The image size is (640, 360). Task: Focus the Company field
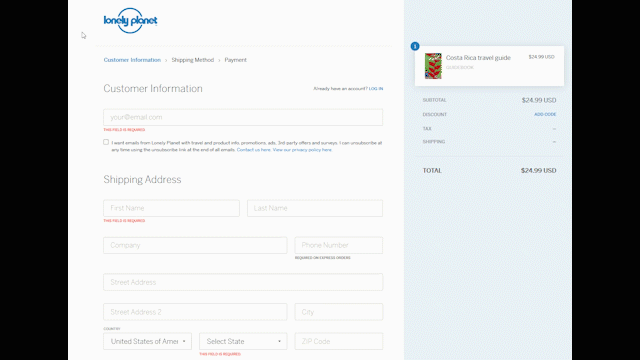[x=195, y=245]
